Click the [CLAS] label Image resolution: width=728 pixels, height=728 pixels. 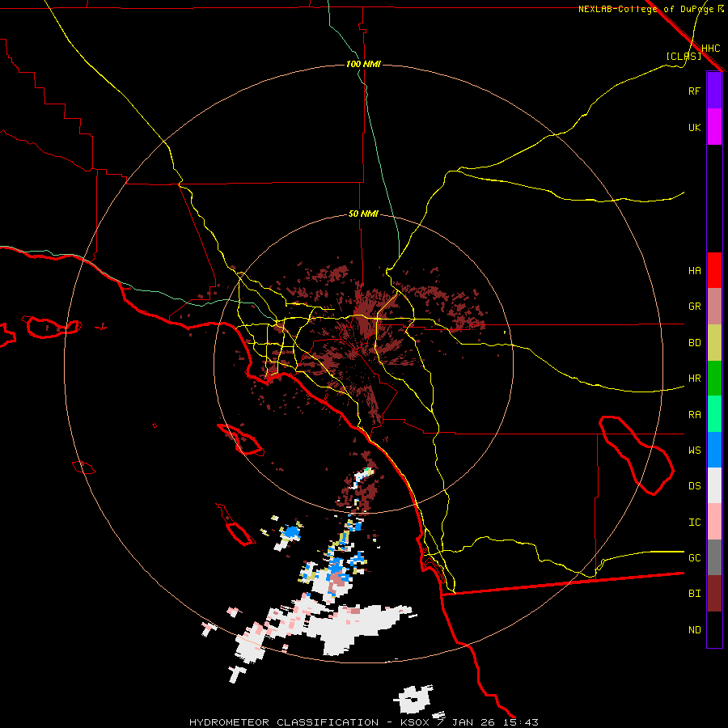click(x=684, y=56)
